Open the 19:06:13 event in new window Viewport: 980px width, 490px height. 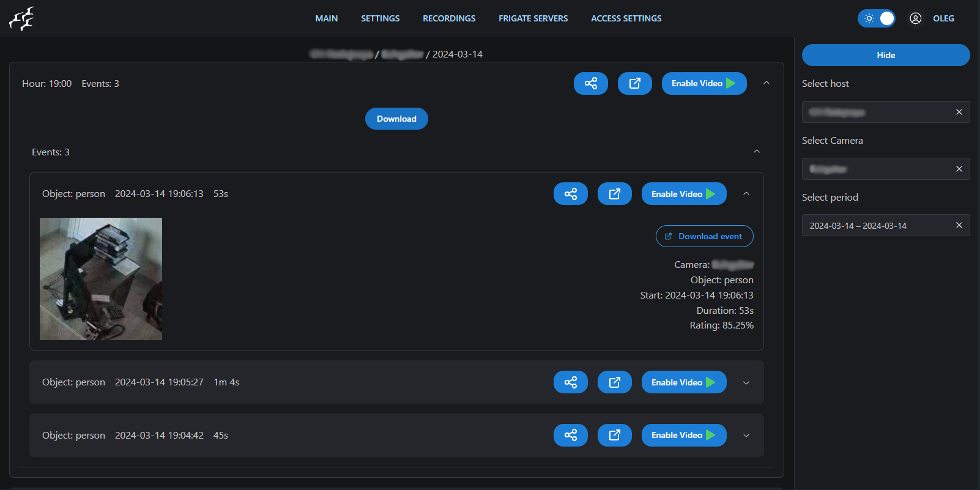click(614, 194)
